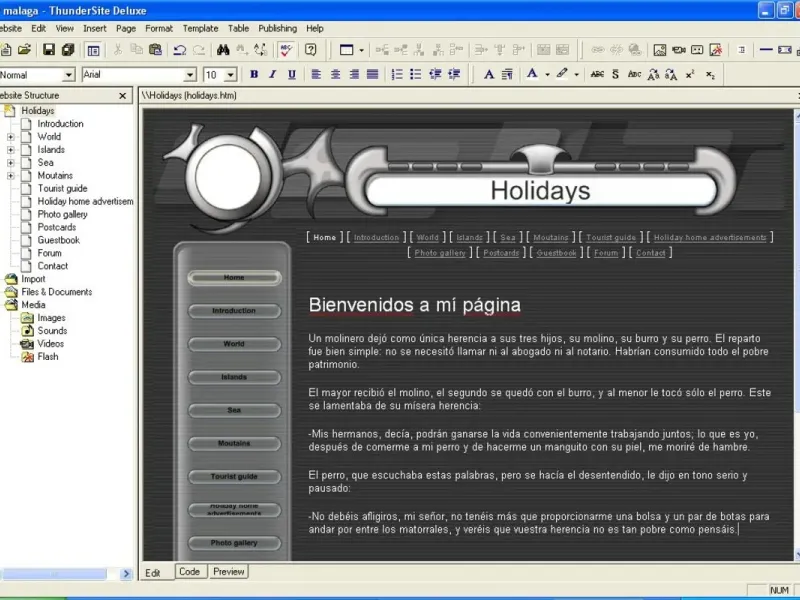Expand the Islands tree node
This screenshot has width=800, height=600.
tap(10, 150)
